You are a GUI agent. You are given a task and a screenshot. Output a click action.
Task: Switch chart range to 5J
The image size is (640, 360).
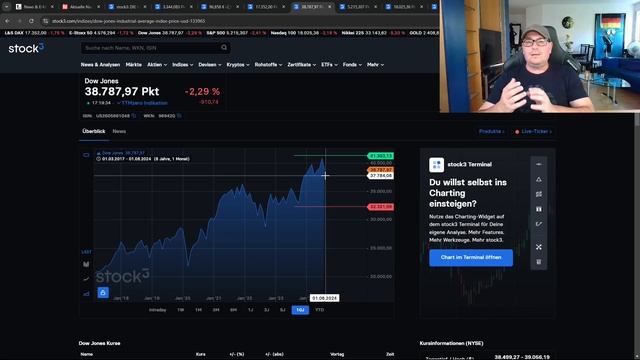click(x=282, y=310)
